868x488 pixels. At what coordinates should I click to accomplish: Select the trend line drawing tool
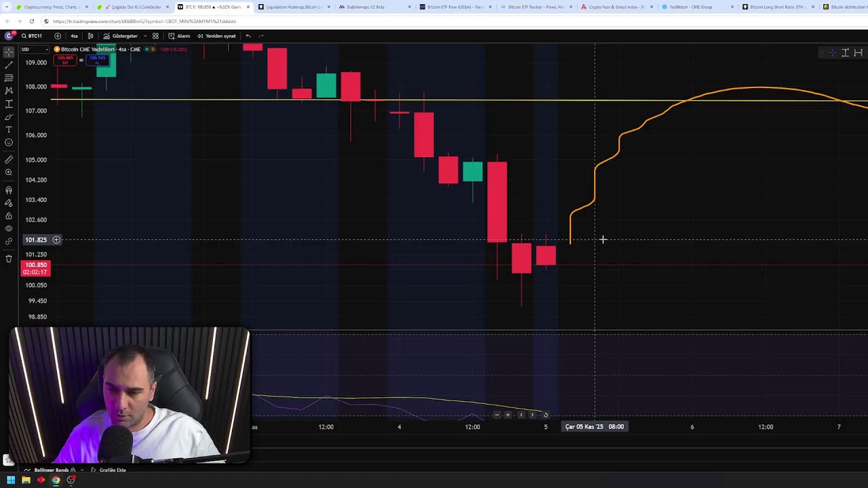click(x=9, y=65)
